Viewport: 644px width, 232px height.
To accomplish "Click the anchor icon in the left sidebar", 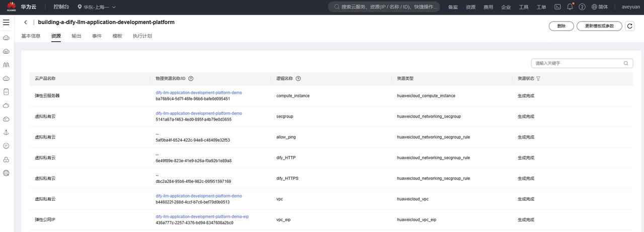I will (x=6, y=132).
